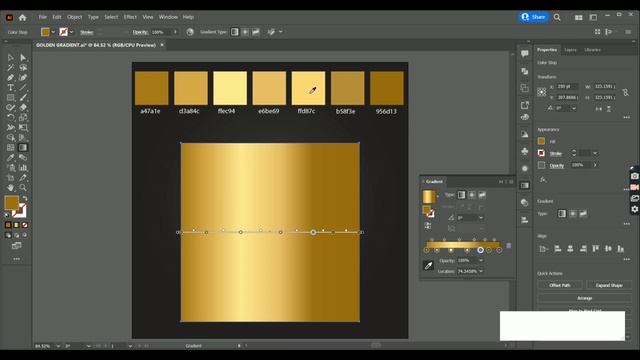Select the Pen tool
640x360 pixels.
[x=11, y=78]
